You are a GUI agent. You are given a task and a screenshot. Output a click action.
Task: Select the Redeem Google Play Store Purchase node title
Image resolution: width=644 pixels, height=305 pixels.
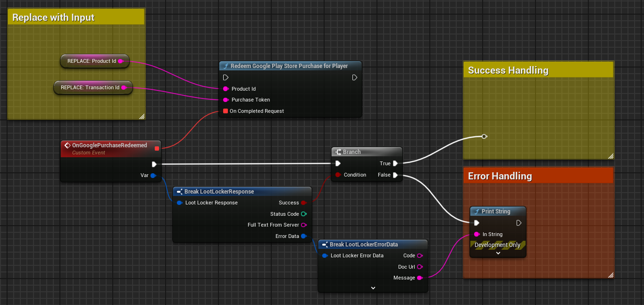point(289,66)
